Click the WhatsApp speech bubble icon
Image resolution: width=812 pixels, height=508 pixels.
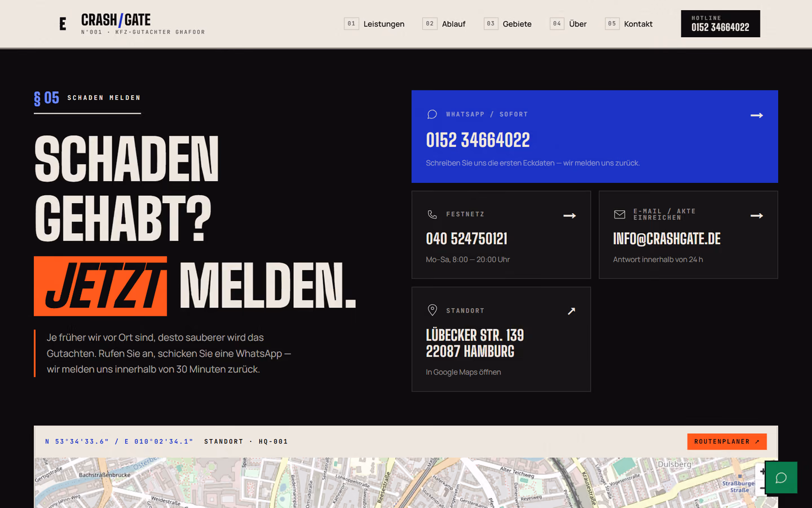coord(432,115)
